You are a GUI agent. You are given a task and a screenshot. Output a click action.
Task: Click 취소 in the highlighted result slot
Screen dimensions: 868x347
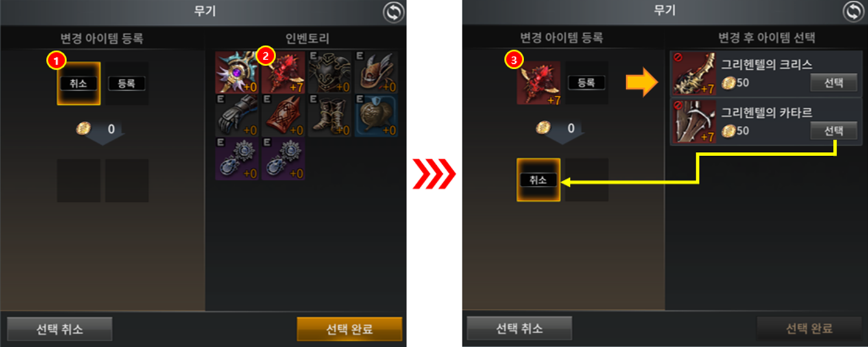click(538, 180)
